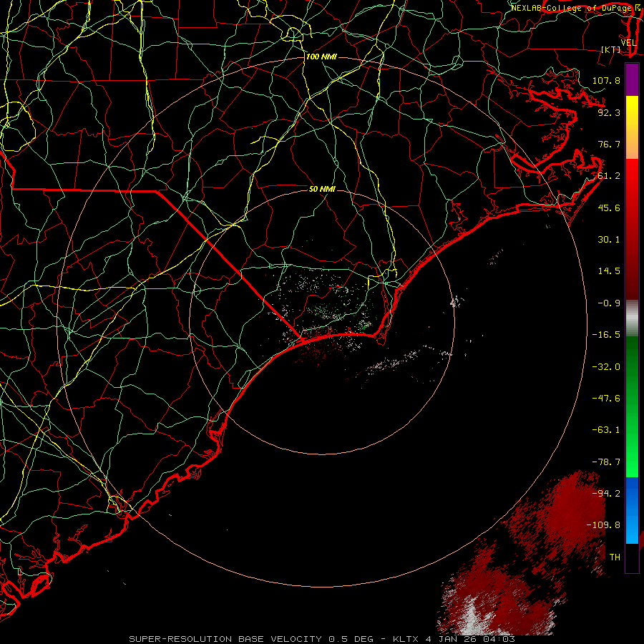Choose the -63.1 legend value
This screenshot has width=644, height=644.
tap(606, 430)
